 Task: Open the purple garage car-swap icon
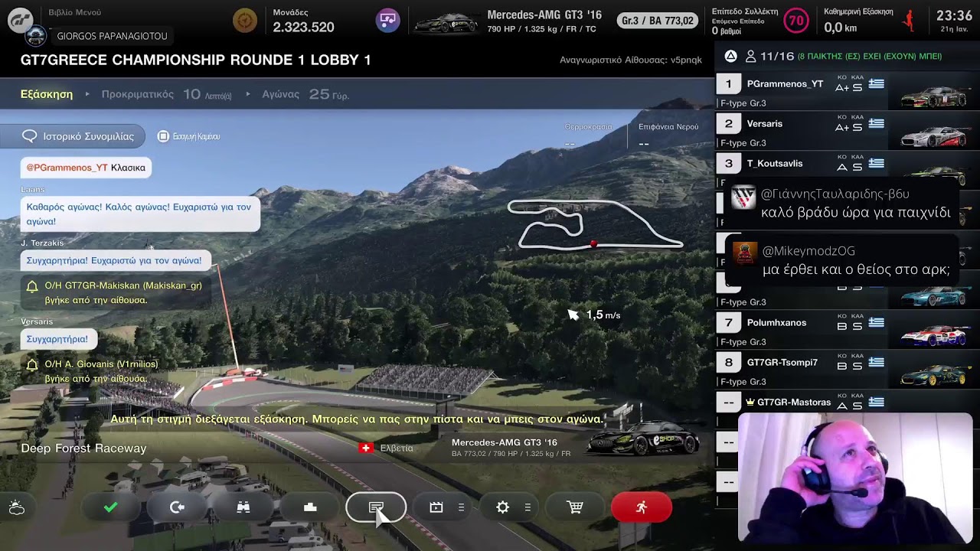click(x=388, y=20)
